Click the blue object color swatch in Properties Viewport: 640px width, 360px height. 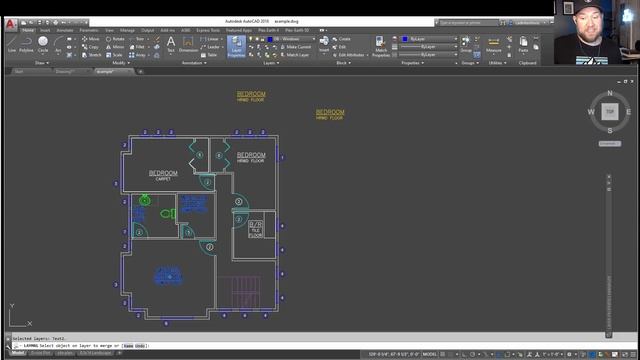click(x=405, y=39)
